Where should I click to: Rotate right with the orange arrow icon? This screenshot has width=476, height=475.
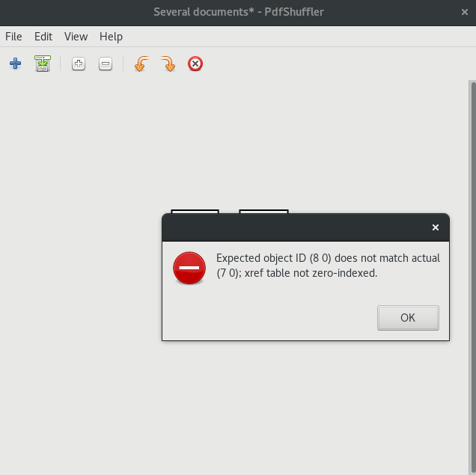168,64
